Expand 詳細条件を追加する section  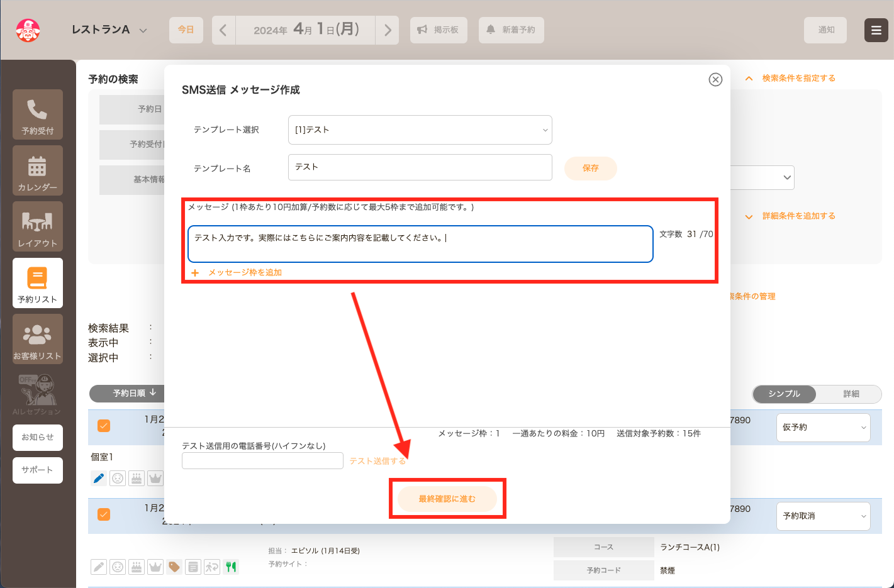point(791,216)
